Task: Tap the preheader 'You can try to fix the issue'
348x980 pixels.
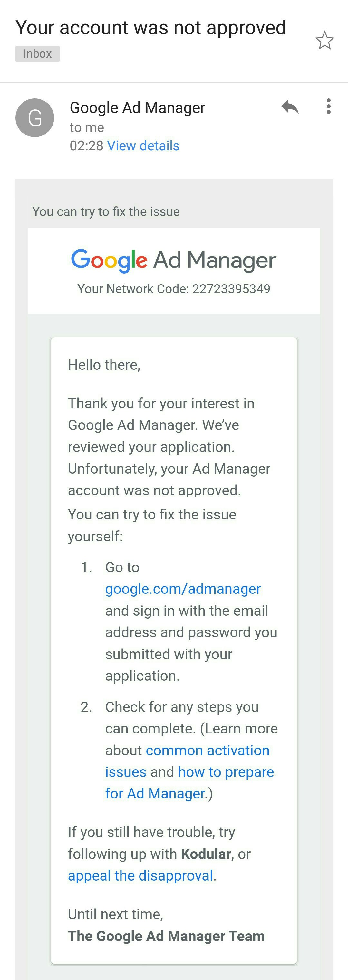Action: [106, 211]
